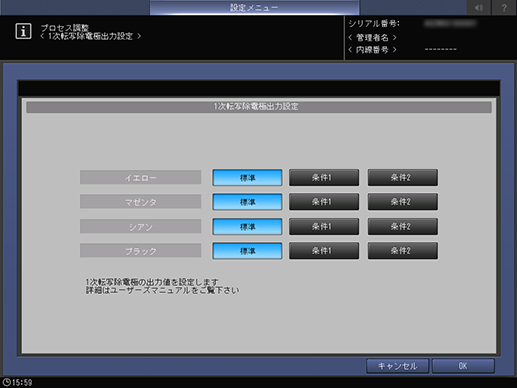Click the 15:59 time display
The width and height of the screenshot is (517, 388).
point(22,382)
